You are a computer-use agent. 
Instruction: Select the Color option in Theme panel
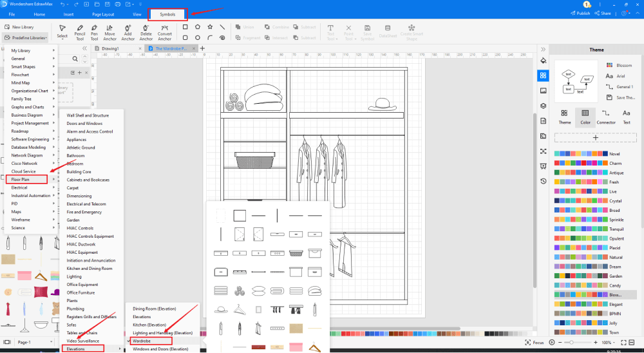[585, 117]
